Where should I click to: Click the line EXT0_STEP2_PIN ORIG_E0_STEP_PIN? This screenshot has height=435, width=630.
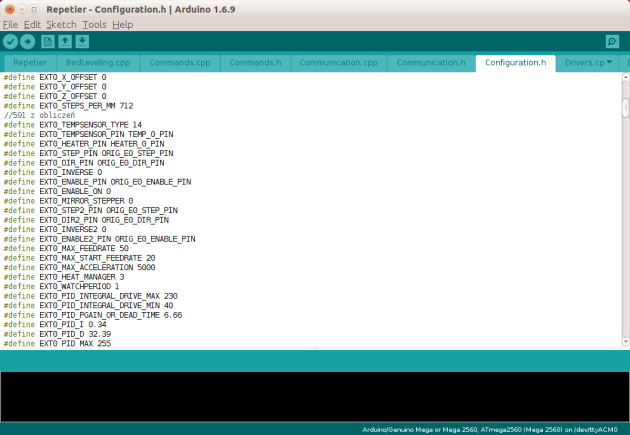tap(91, 210)
